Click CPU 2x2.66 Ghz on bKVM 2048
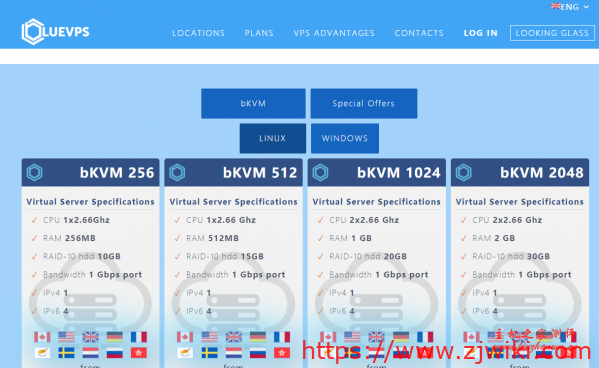 (x=507, y=220)
